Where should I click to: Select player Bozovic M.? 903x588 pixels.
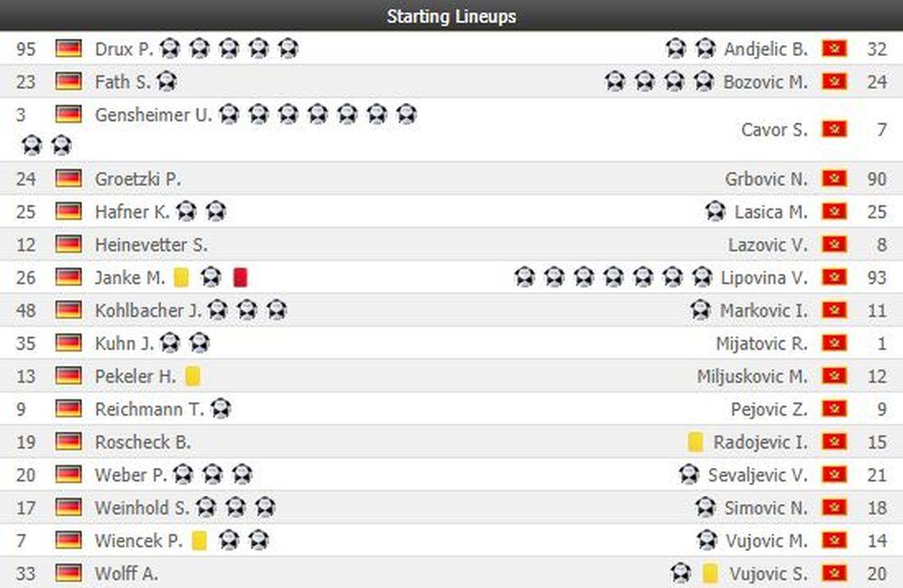click(766, 82)
